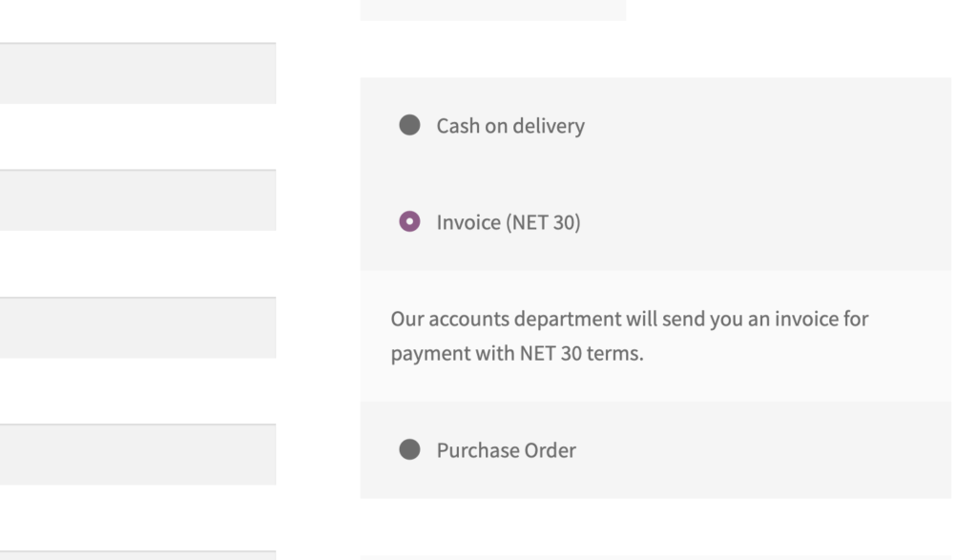Focus the input field level with Purchase Order
Screen dimensions: 977x560
[137, 455]
